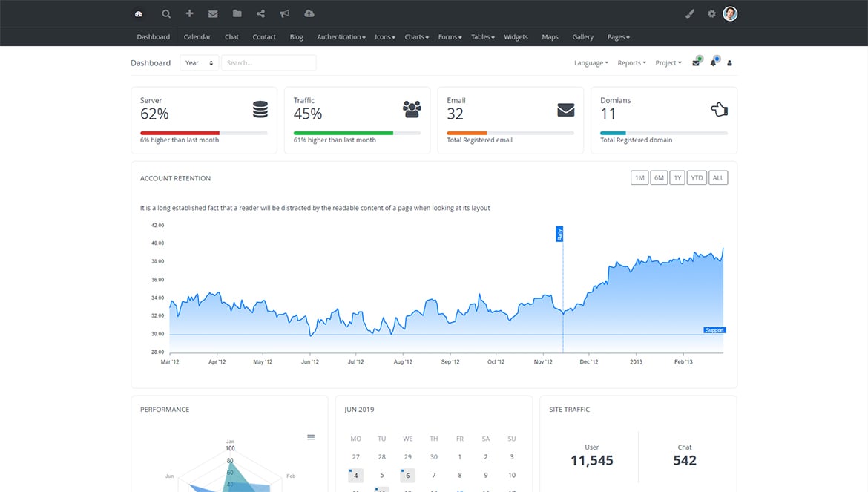Click the Domians pointing hand icon
This screenshot has height=492, width=868.
click(x=719, y=110)
